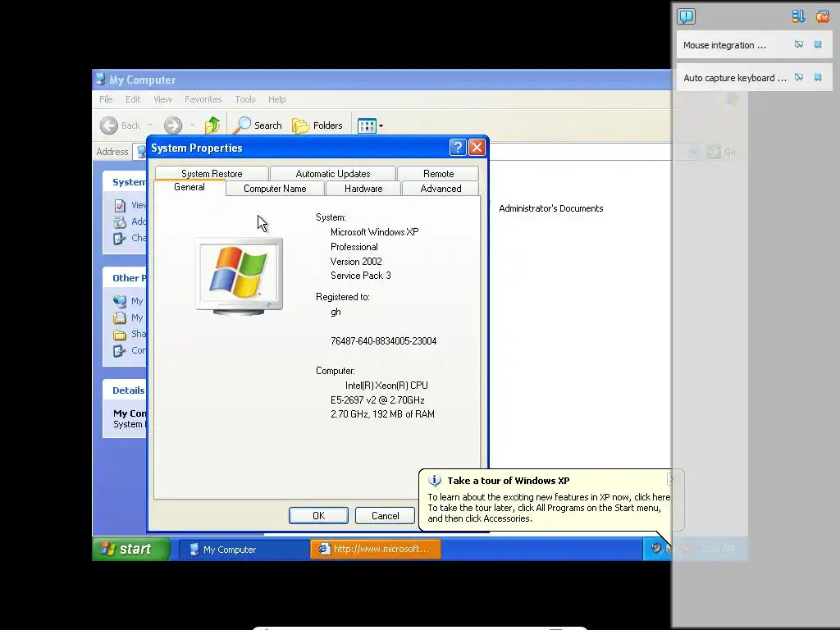Switch to the Remote tab
The image size is (840, 630).
(438, 174)
